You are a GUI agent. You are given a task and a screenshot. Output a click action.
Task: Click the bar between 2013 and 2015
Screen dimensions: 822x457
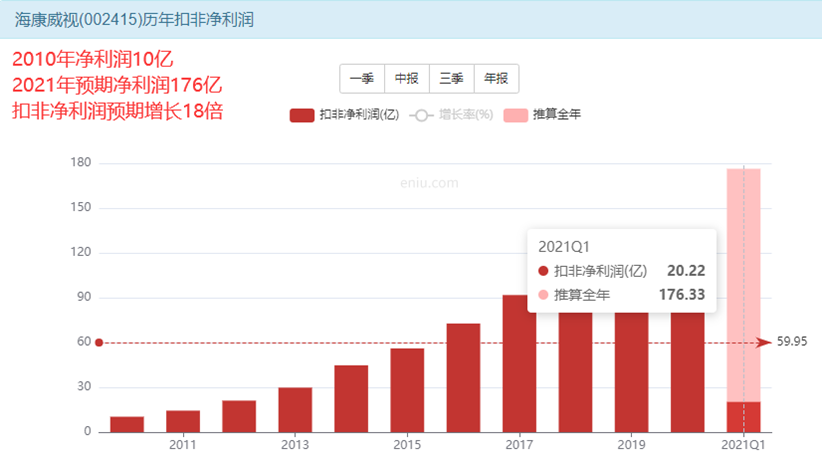(351, 399)
